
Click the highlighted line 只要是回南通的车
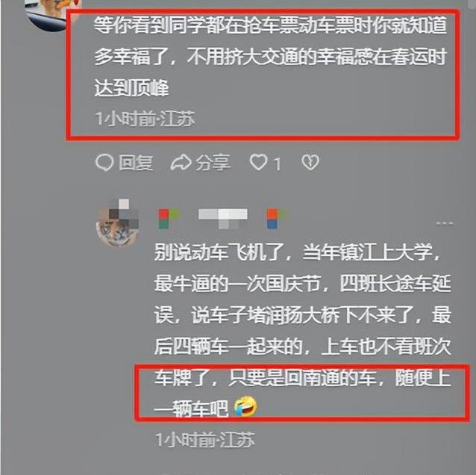coord(302,378)
